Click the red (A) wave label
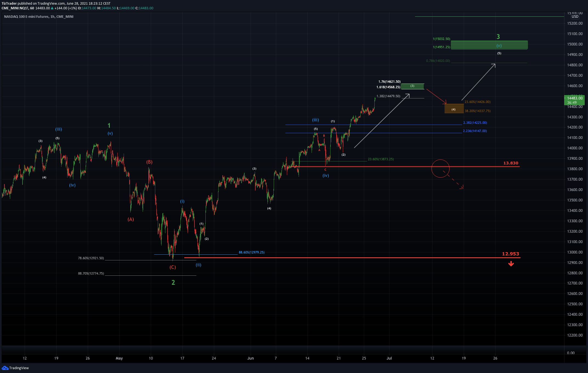588x373 pixels. coord(131,219)
